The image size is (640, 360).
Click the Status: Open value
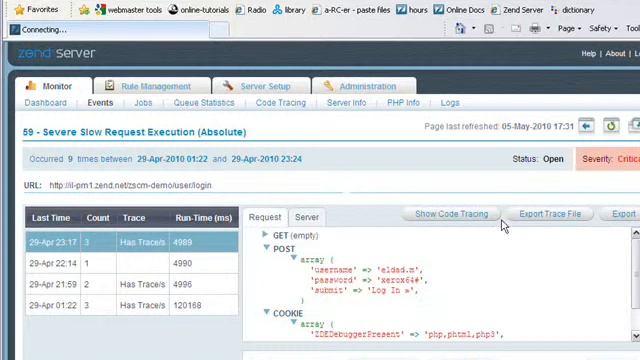(x=553, y=159)
